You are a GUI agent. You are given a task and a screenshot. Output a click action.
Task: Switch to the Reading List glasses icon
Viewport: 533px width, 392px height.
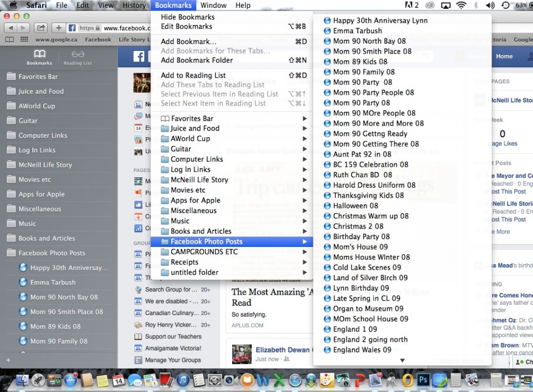click(78, 57)
